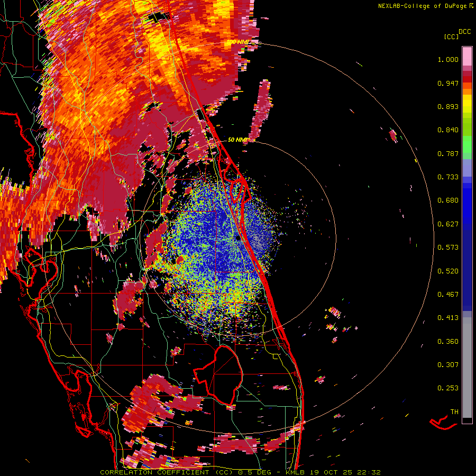Screen dimensions: 476x476
Task: Click the 50 NMI range ring label
Action: [x=237, y=140]
